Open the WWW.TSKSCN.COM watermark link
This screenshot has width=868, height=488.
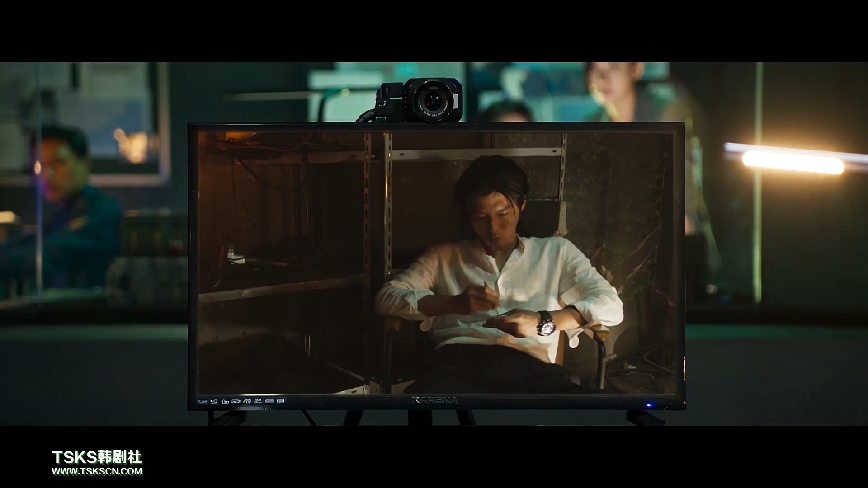[97, 471]
